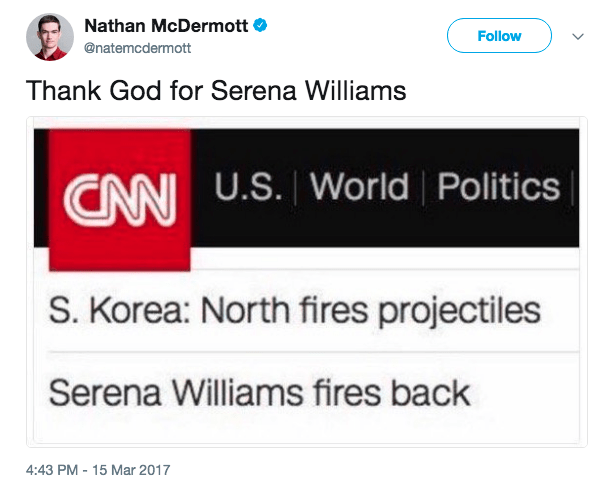Go to the Politics section in CNN nav
The width and height of the screenshot is (607, 491).
click(498, 187)
